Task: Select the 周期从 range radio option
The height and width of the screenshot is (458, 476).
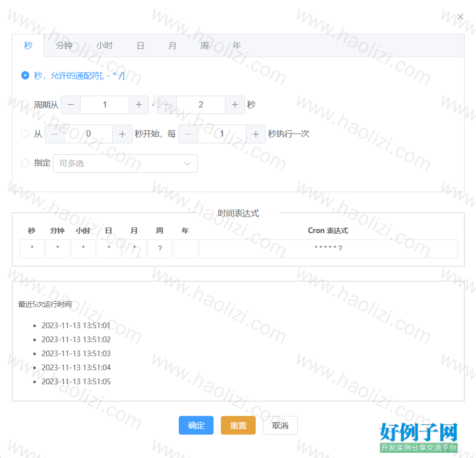Action: tap(25, 105)
